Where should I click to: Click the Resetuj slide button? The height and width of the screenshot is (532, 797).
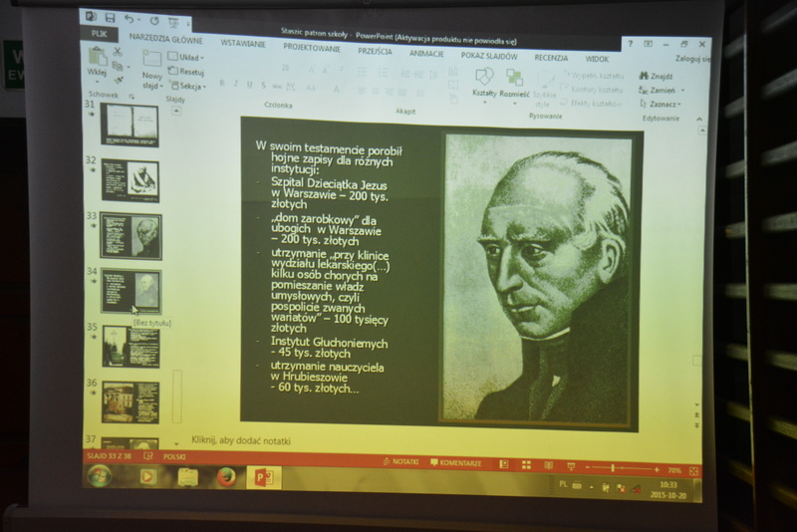[x=186, y=72]
